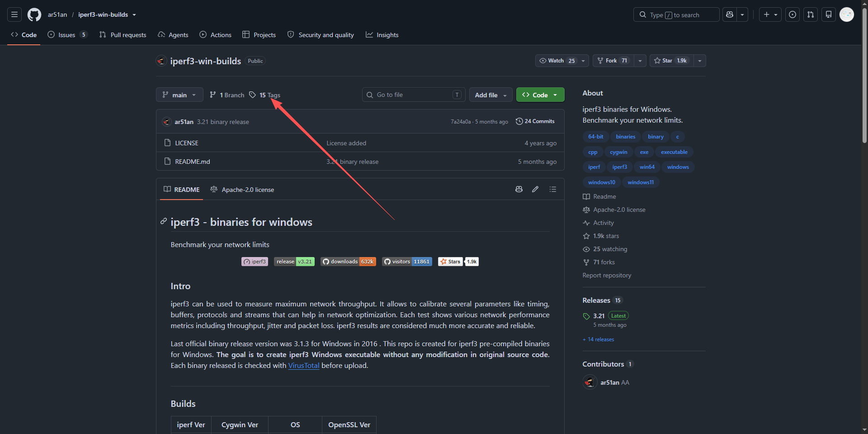This screenshot has height=434, width=868.
Task: Switch to the Code tab
Action: point(24,35)
